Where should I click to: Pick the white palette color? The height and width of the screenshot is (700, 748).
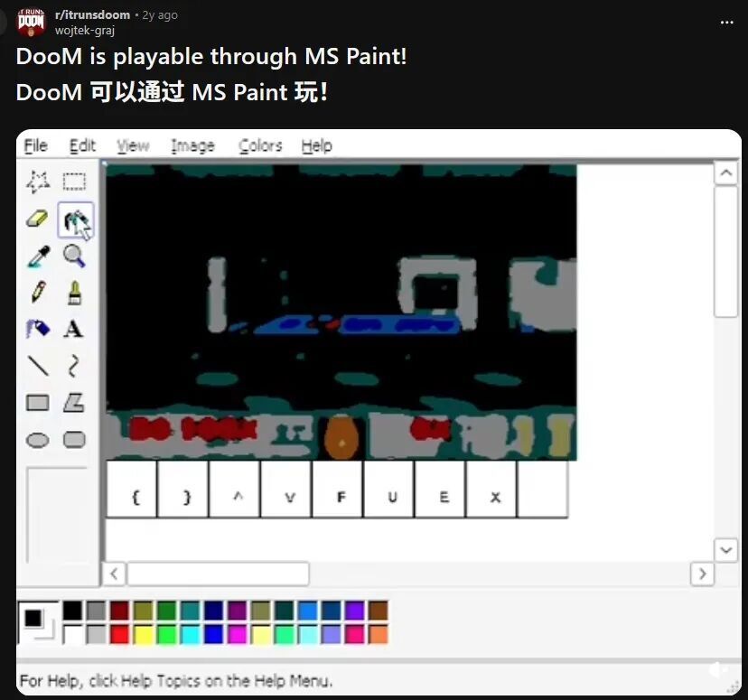tap(72, 634)
